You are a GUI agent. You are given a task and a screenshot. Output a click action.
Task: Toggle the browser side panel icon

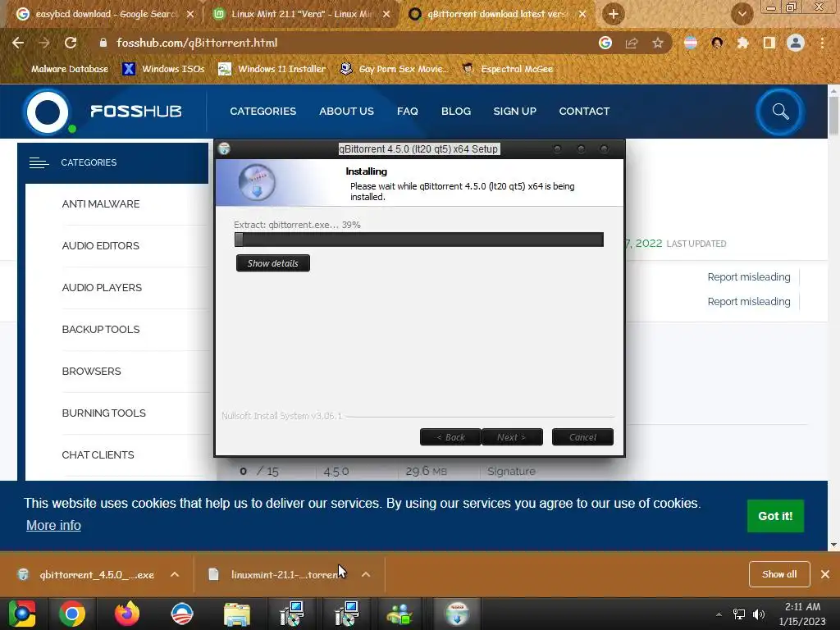769,43
